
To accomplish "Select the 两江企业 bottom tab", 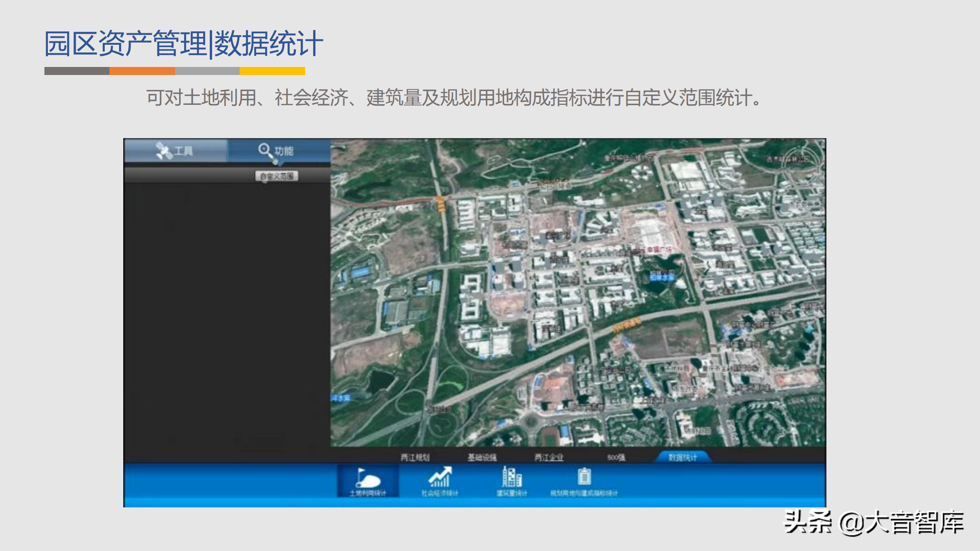I will pos(549,457).
